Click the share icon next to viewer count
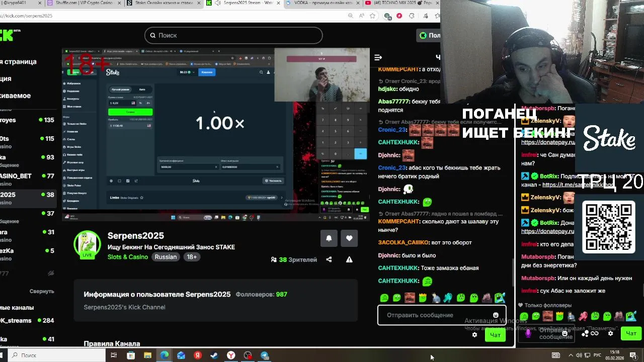 [329, 259]
